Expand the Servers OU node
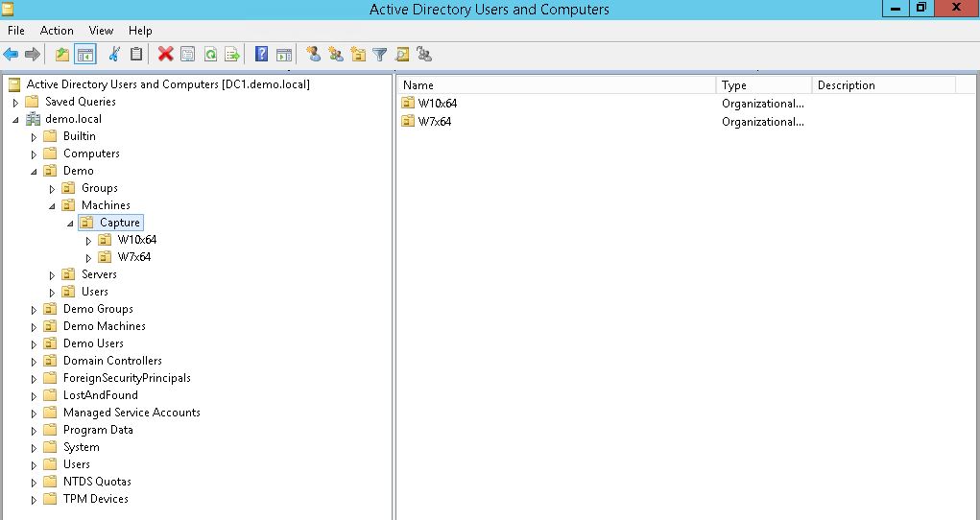Screen dimensions: 980x520 pyautogui.click(x=52, y=275)
